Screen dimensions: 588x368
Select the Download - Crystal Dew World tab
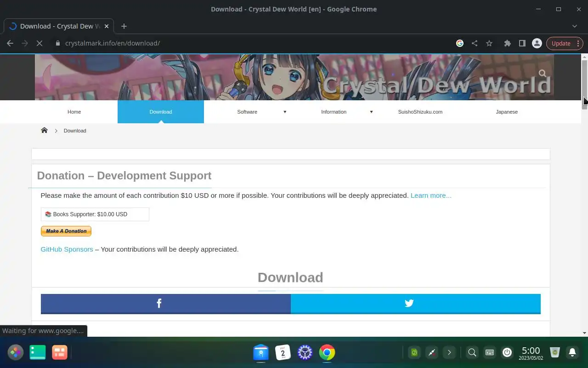click(59, 26)
